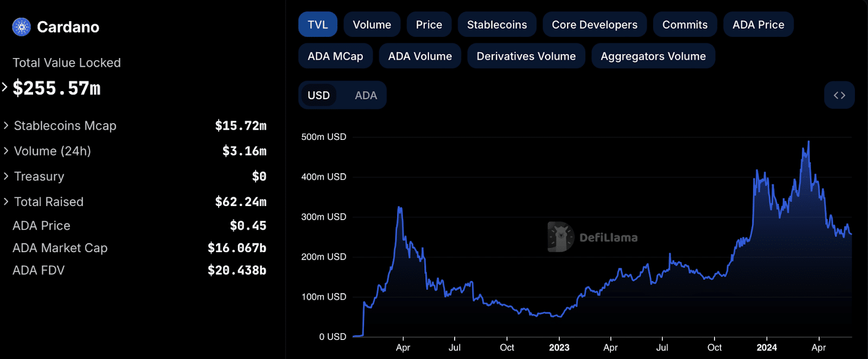Click the ADA Market Cap label

coord(60,248)
